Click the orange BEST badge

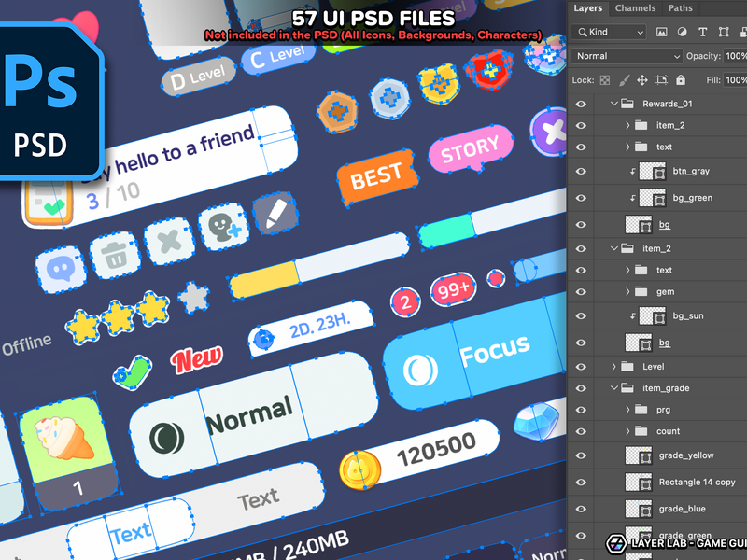click(377, 178)
